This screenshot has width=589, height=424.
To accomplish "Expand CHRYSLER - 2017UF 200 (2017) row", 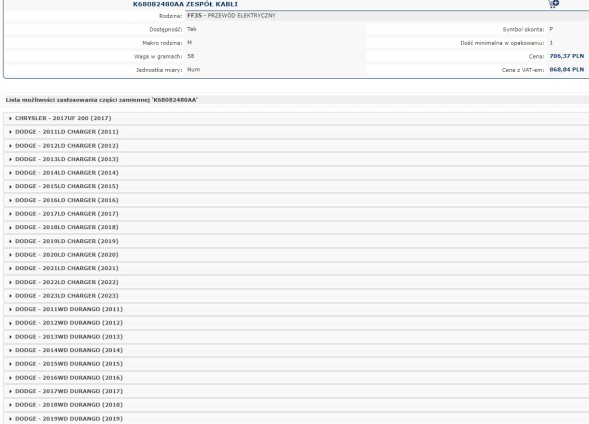I will (x=296, y=118).
